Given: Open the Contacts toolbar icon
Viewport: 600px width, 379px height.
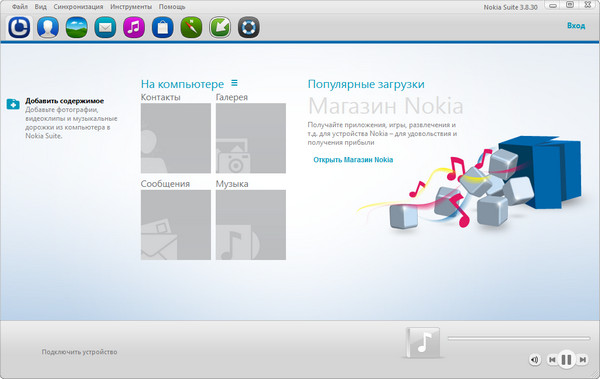Looking at the screenshot, I should pos(48,28).
